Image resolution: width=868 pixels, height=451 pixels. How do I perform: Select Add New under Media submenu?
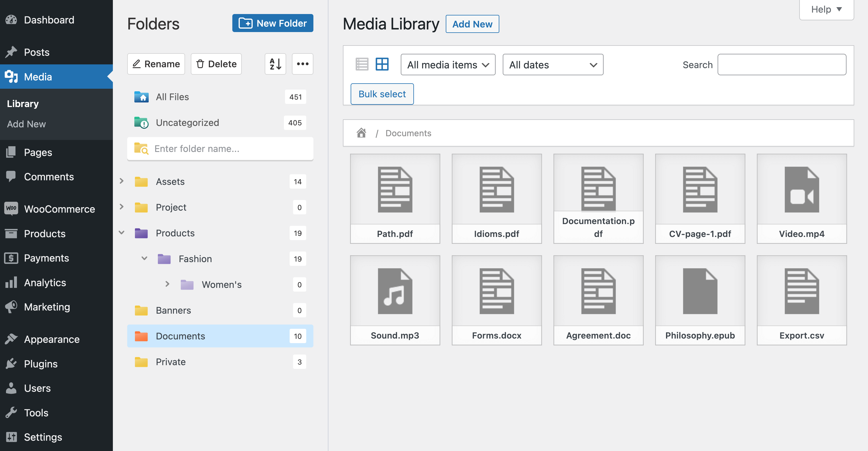click(x=26, y=124)
